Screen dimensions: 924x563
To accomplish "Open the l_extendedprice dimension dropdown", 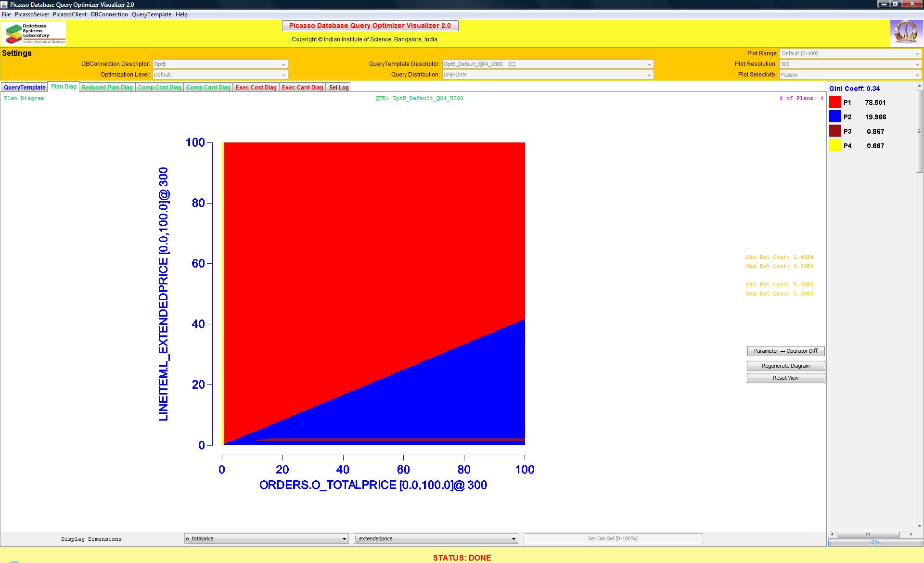I will [436, 538].
